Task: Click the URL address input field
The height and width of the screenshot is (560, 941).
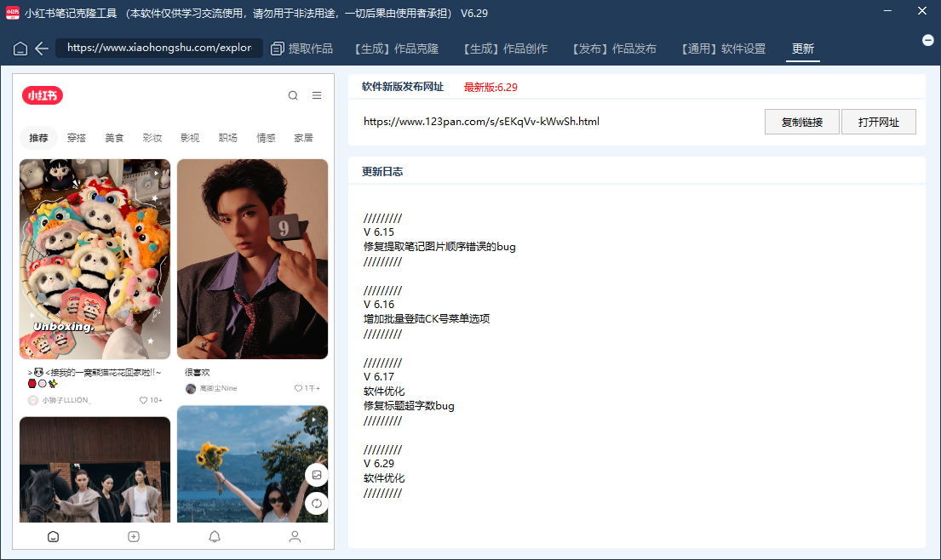Action: [158, 49]
